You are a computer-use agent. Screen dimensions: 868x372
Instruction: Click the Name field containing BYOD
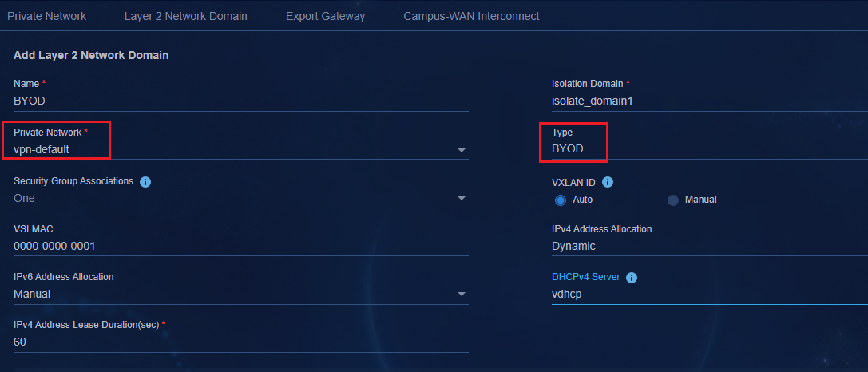click(241, 102)
